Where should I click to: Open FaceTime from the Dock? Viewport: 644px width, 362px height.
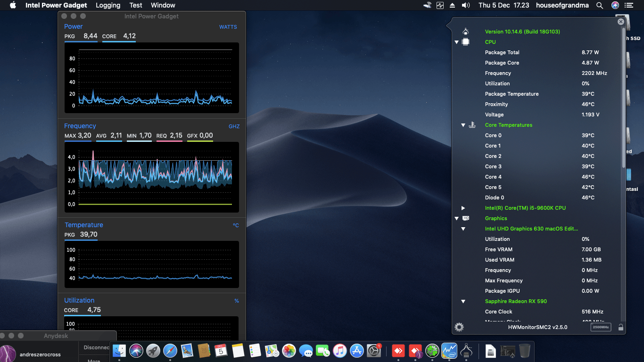coord(323,351)
